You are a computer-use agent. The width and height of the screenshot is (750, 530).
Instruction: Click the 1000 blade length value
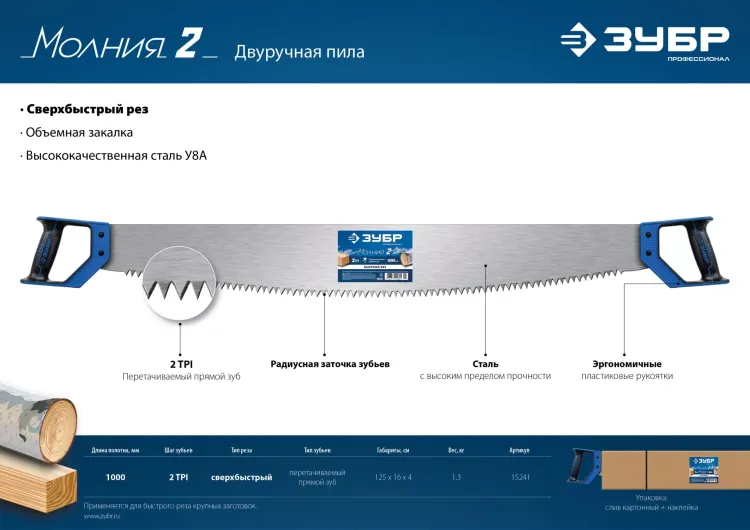(x=116, y=477)
